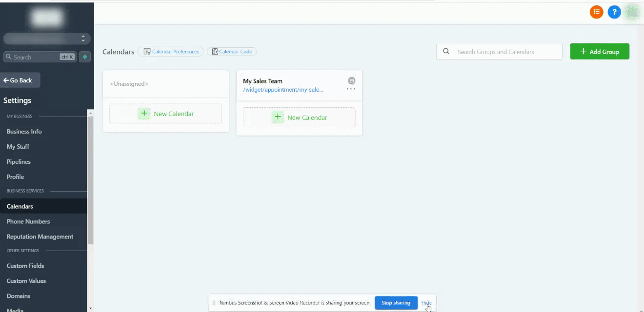Click the My Sales Team title
Screen dimensions: 644x312
[x=262, y=81]
